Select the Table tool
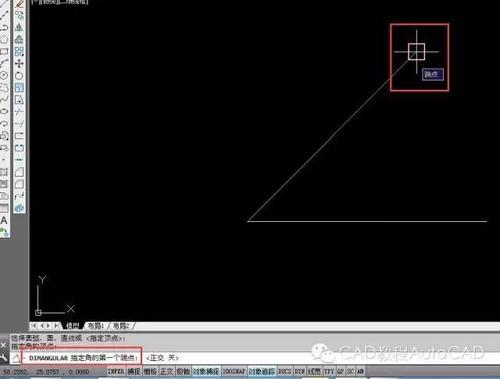The width and height of the screenshot is (500, 379). coord(4,208)
